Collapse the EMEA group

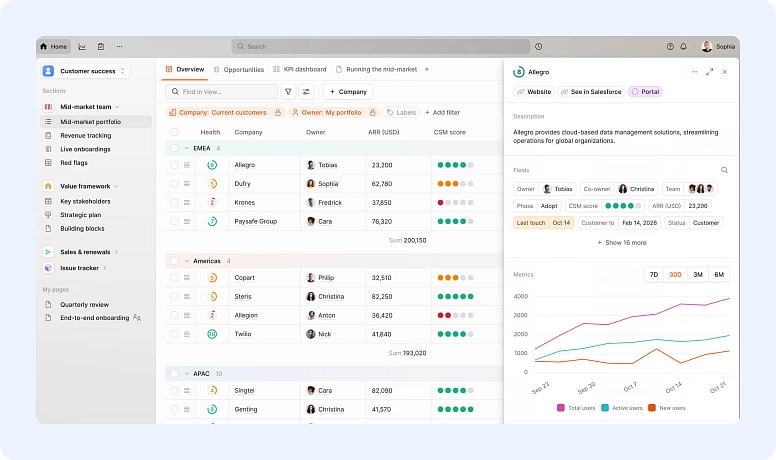pos(186,148)
